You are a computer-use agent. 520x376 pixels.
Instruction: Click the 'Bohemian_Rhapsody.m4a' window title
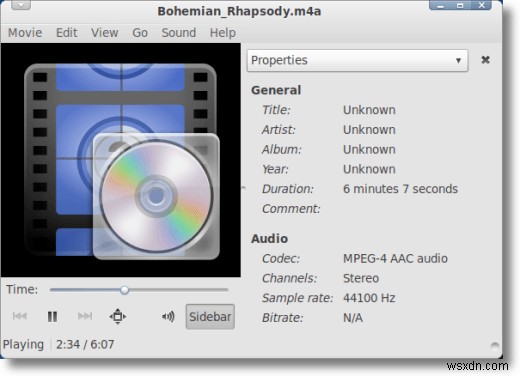239,11
